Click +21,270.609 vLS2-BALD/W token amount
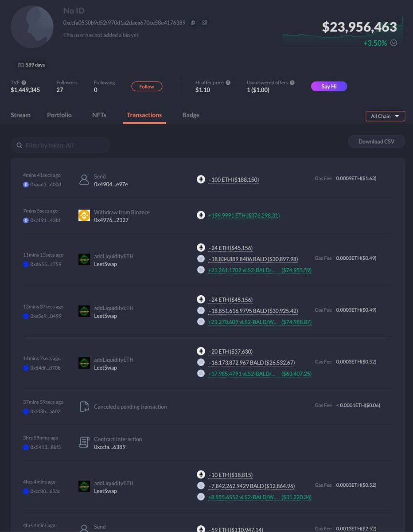This screenshot has height=532, width=413. pos(260,322)
